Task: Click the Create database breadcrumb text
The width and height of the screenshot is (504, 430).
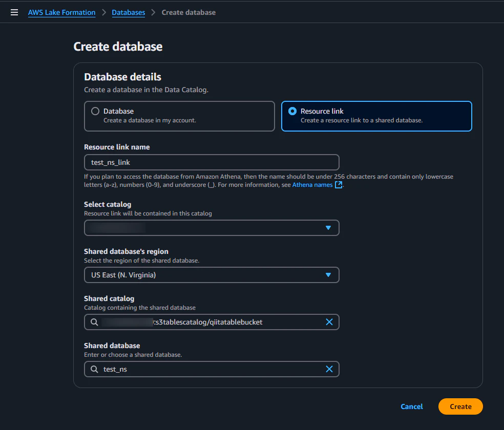Action: coord(188,12)
